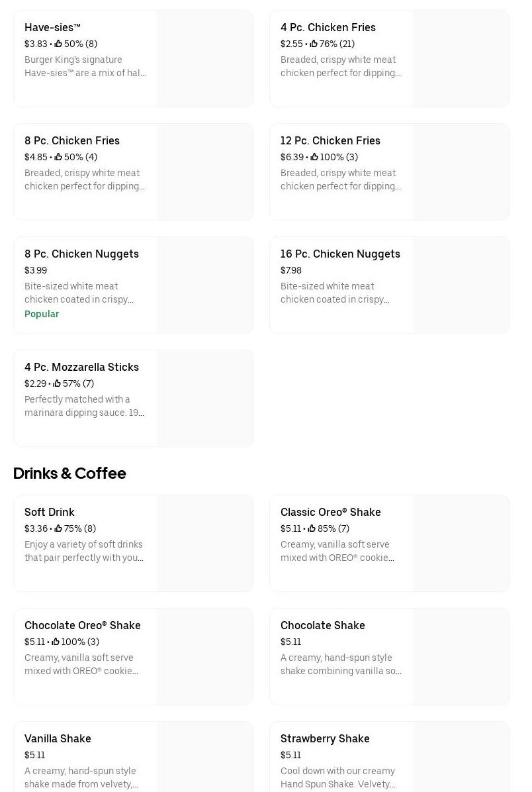Open the 16 Pc. Chicken Nuggets item

click(340, 254)
